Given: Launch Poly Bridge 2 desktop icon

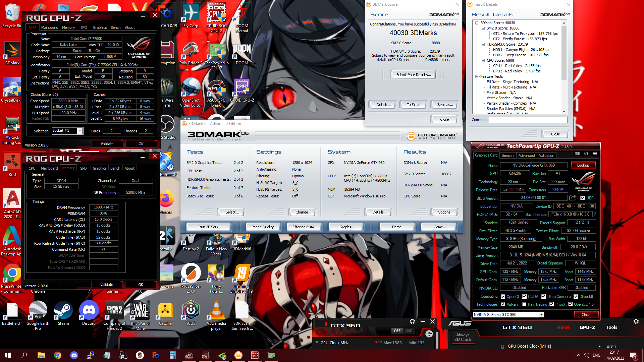Looking at the screenshot, I should pos(191,53).
